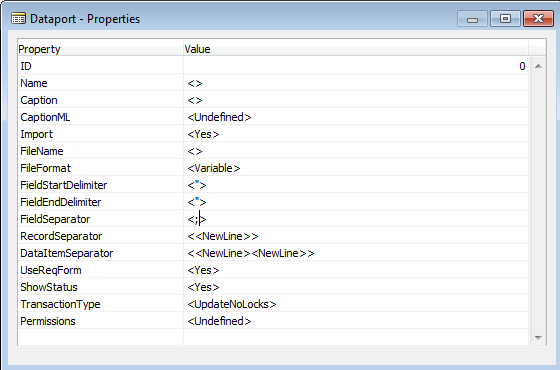Click the Dataport window title icon

tap(18, 18)
